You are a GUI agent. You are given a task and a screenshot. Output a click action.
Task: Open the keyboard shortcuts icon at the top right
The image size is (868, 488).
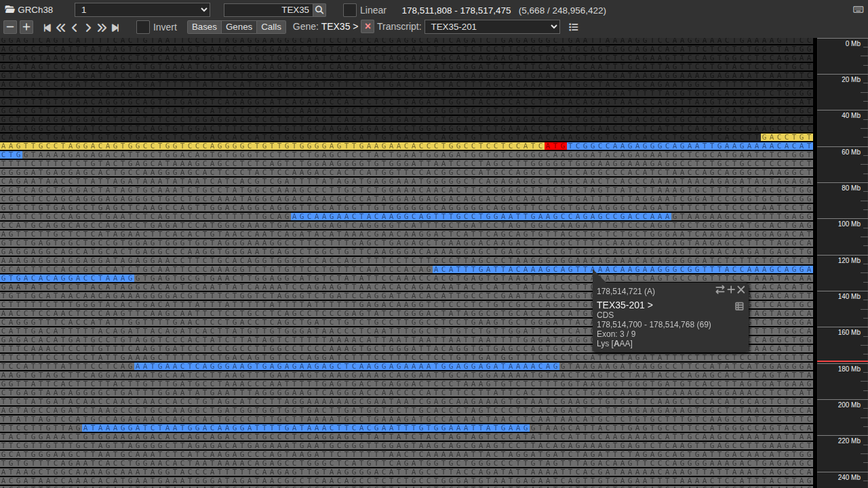click(x=859, y=10)
